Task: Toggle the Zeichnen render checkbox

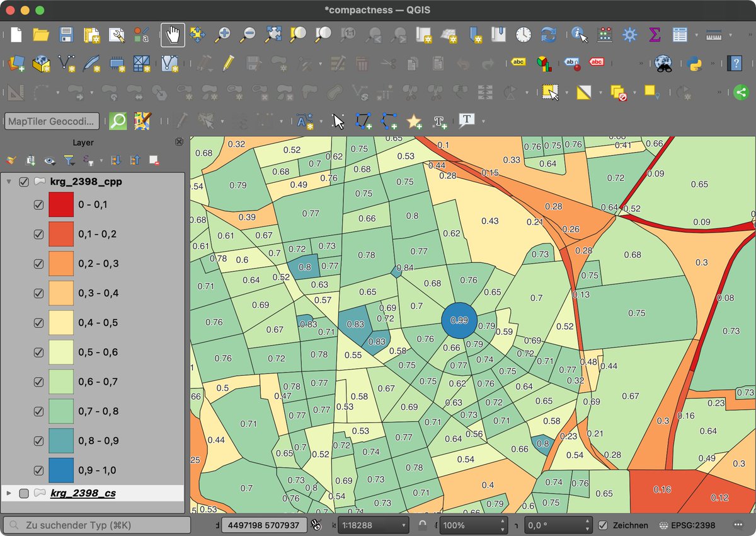Action: coord(603,525)
